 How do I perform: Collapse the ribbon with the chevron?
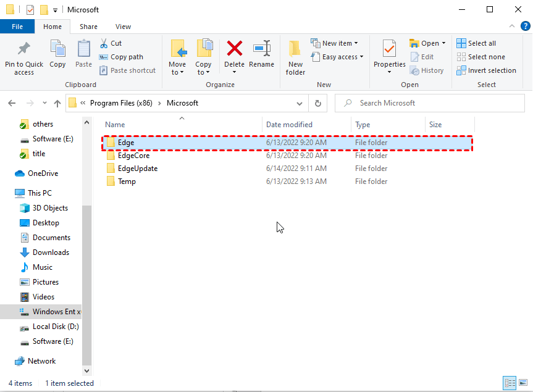click(512, 26)
